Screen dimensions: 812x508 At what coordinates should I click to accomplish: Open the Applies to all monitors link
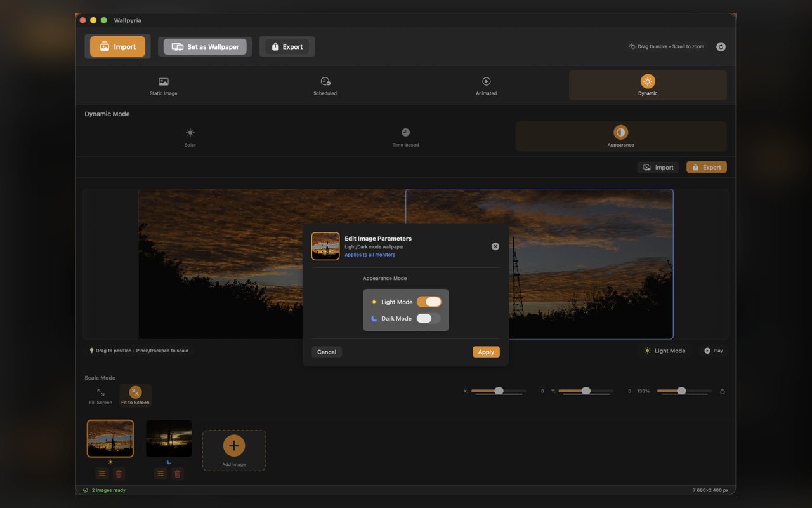(370, 255)
